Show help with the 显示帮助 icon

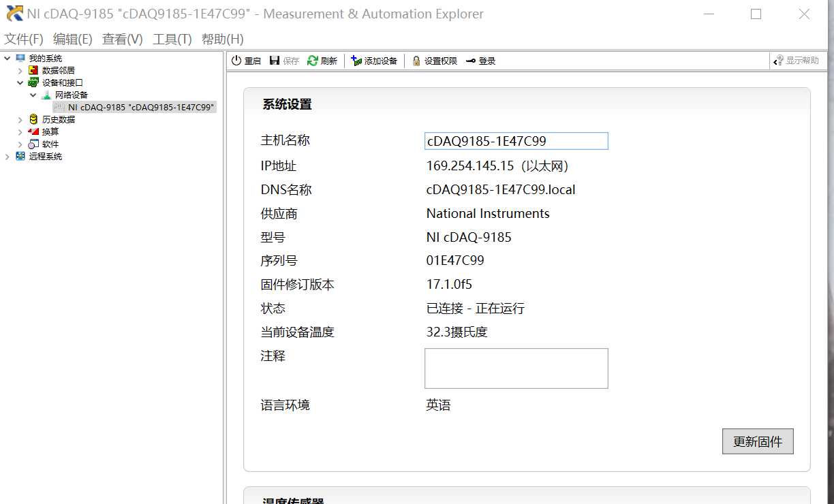(779, 61)
